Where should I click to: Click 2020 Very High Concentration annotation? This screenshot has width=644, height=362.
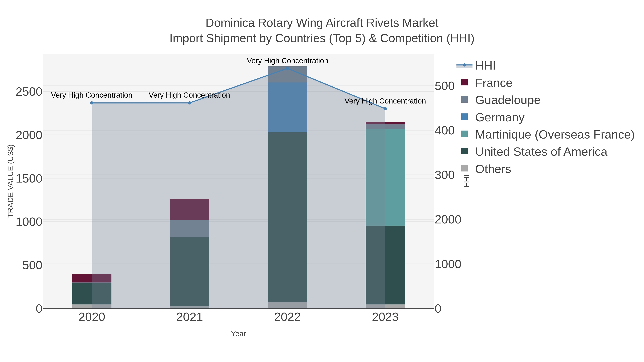pos(92,95)
